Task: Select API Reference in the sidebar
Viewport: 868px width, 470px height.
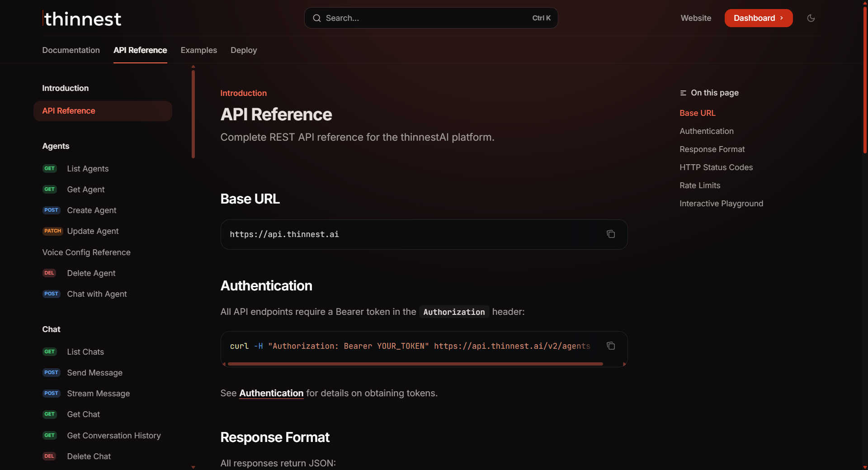Action: pos(103,111)
